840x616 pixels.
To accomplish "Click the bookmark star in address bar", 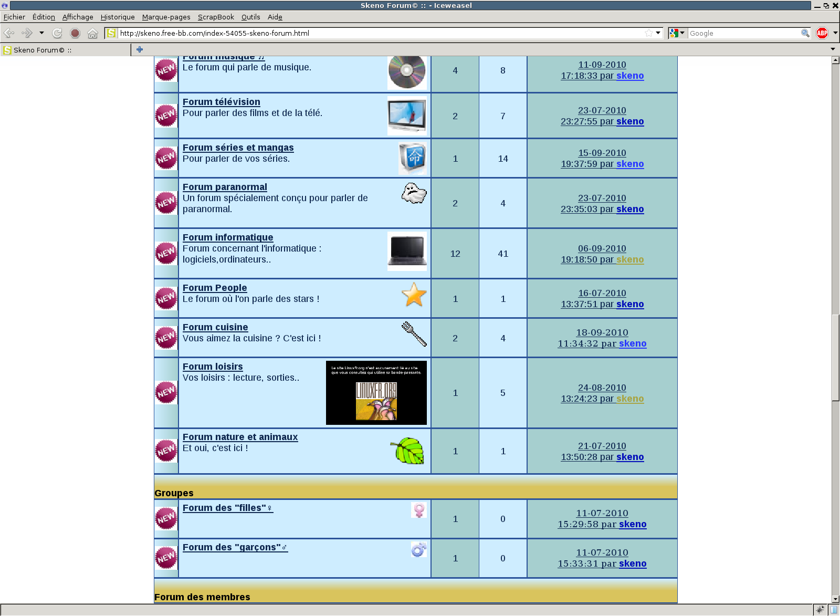I will (x=649, y=33).
